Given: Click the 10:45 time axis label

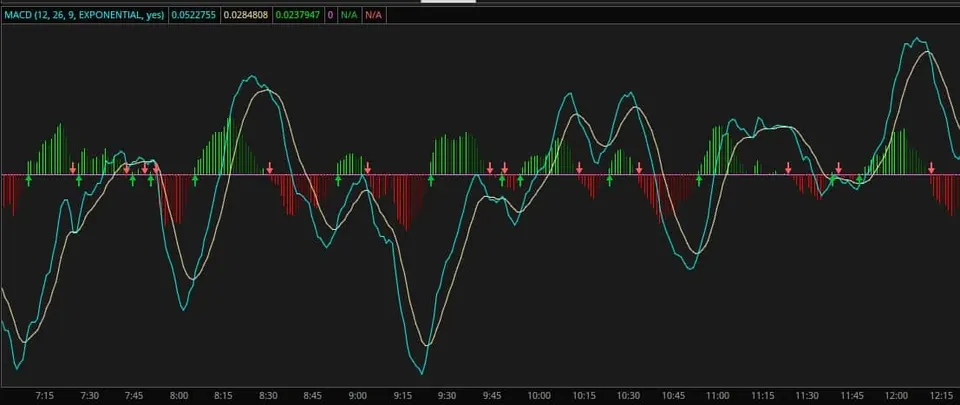Looking at the screenshot, I should (x=673, y=395).
